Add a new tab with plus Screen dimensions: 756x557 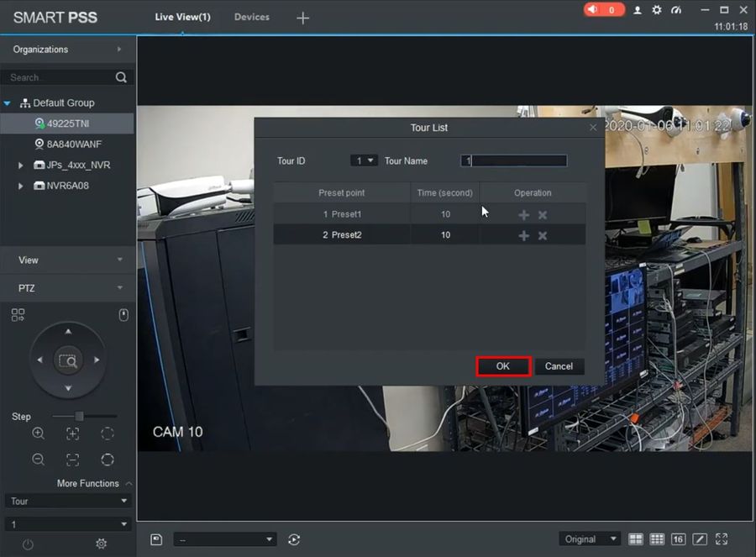click(x=303, y=18)
